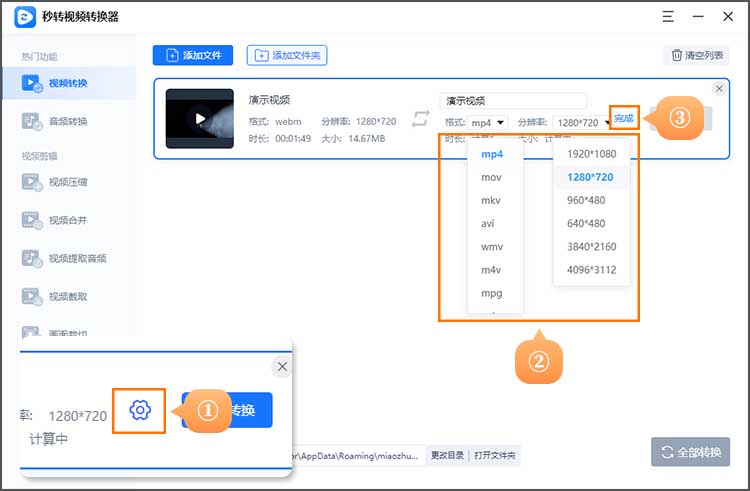Click the 视频截取 sidebar icon
This screenshot has height=491, width=750.
tap(32, 296)
